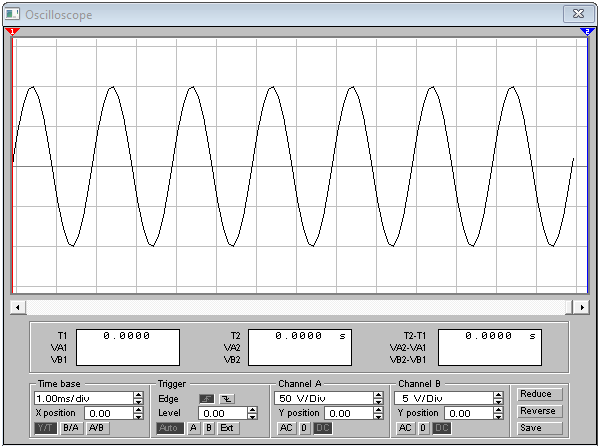Set trigger source to channel B
Screen dimensions: 600x448
coord(209,428)
